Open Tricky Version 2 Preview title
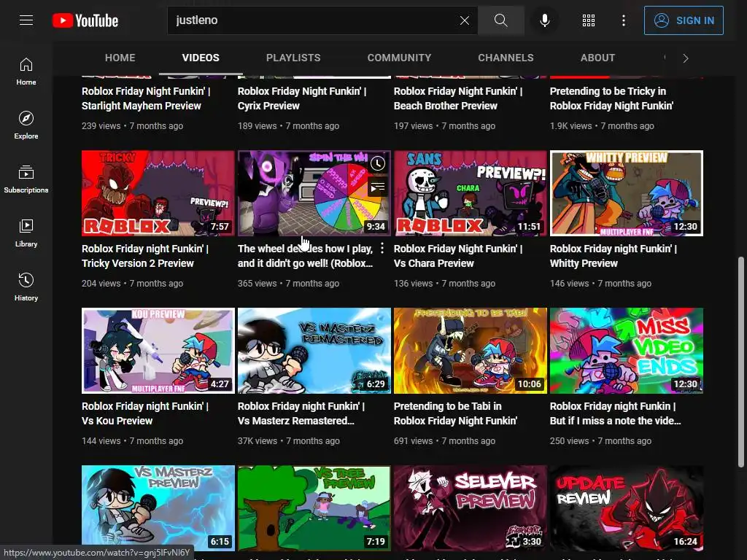Viewport: 747px width, 560px height. [x=145, y=256]
